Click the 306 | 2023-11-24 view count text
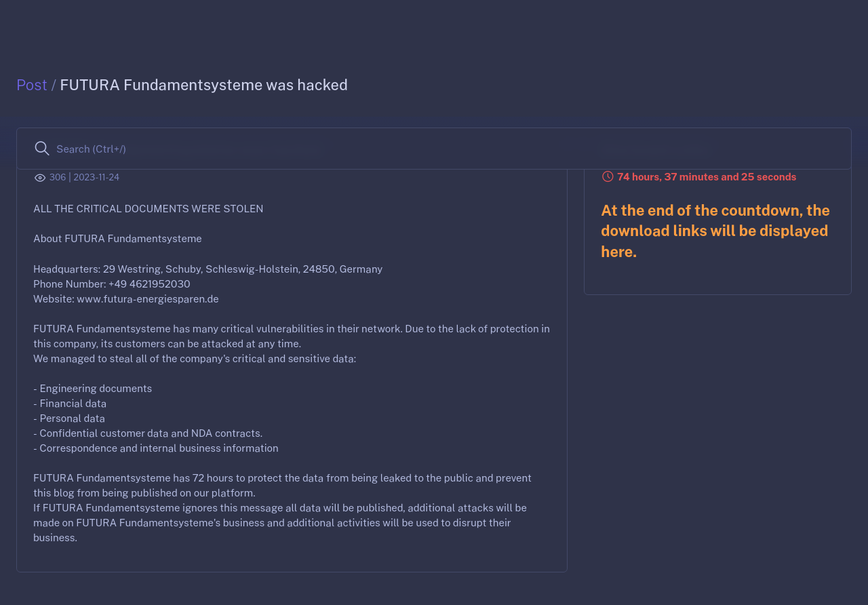 click(84, 177)
